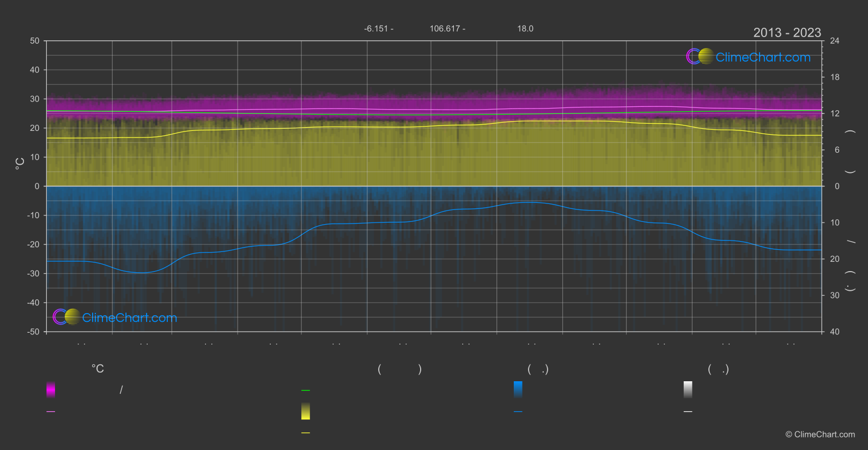This screenshot has width=868, height=450.
Task: Click the °C heading in the legend
Action: (98, 369)
